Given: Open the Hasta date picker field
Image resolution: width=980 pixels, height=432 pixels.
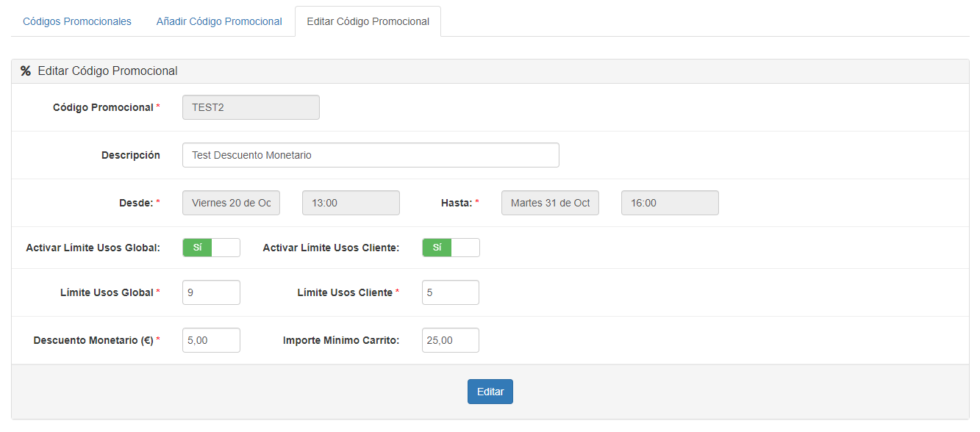Looking at the screenshot, I should tap(550, 203).
